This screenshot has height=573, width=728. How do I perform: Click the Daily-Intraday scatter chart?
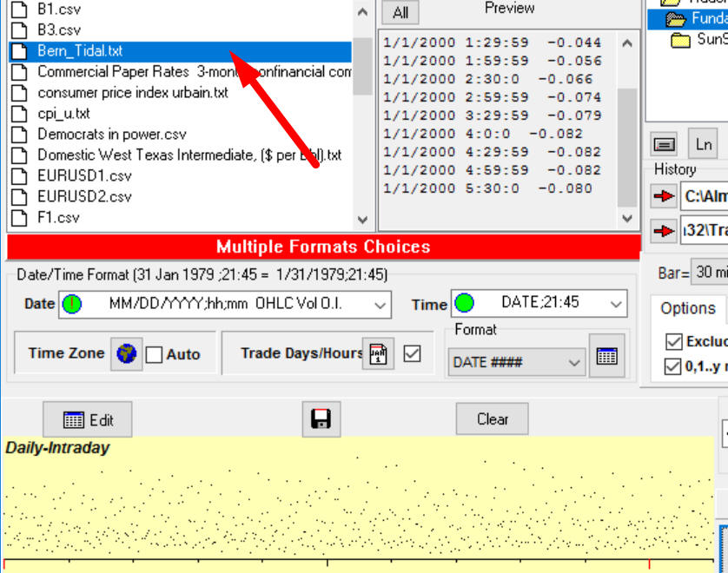point(358,504)
